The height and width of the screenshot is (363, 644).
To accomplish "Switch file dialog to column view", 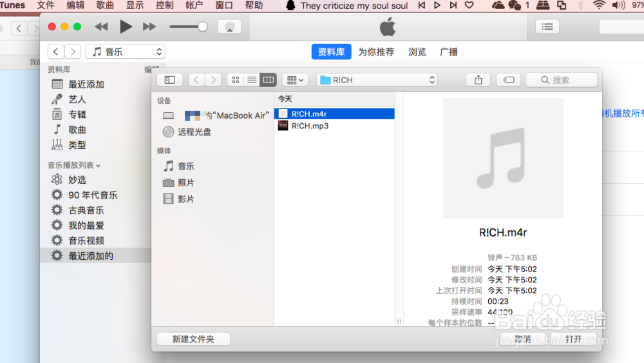I will 268,80.
